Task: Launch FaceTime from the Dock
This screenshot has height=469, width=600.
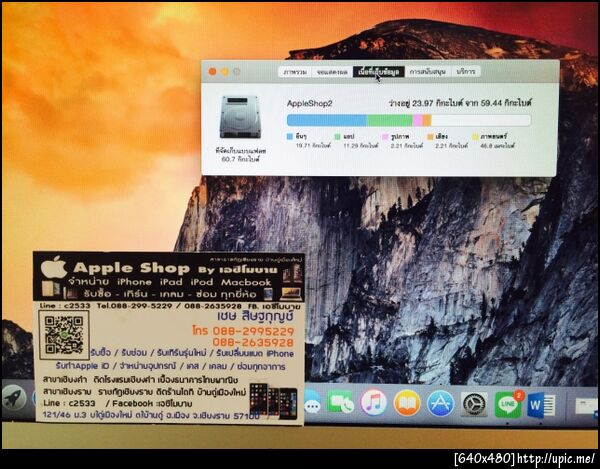Action: (x=340, y=402)
